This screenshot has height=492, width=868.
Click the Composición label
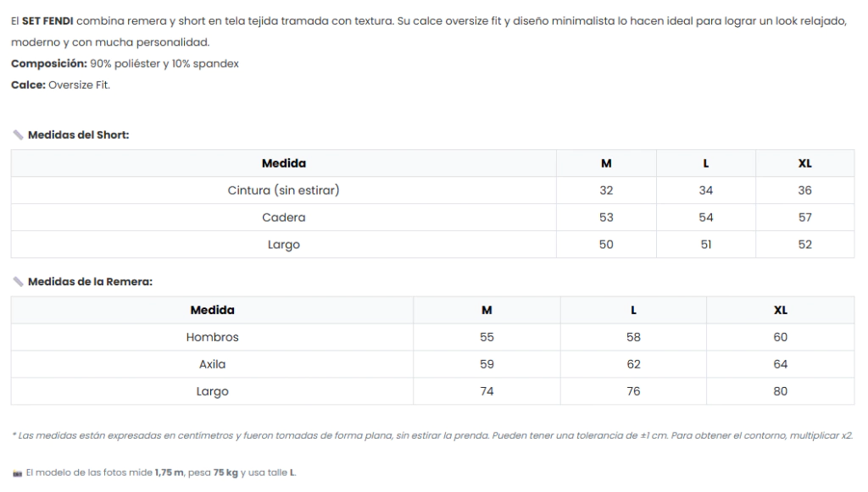[49, 64]
